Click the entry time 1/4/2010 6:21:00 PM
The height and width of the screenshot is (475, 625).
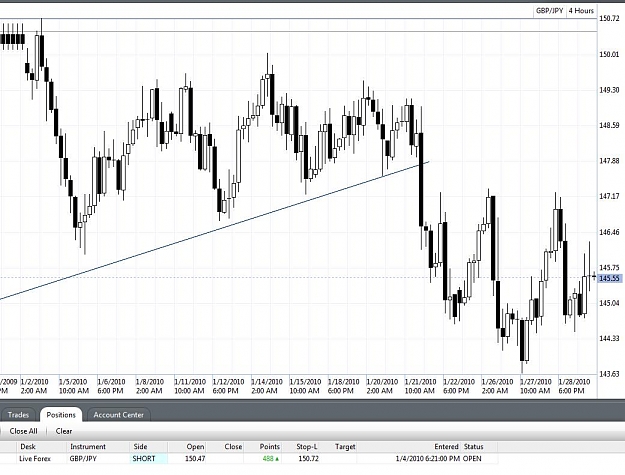pos(428,459)
